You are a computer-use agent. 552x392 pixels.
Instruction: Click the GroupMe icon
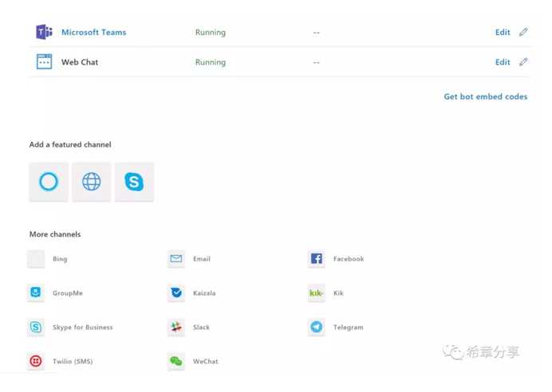[x=36, y=293]
